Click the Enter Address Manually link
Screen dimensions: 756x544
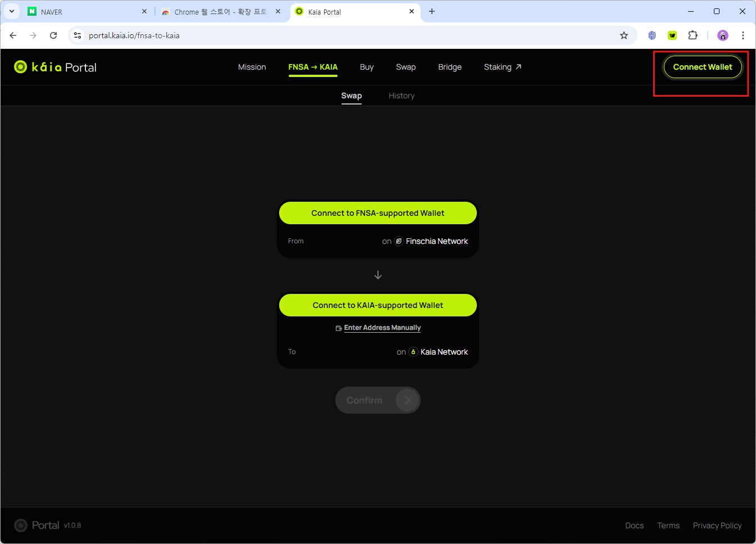(x=378, y=328)
